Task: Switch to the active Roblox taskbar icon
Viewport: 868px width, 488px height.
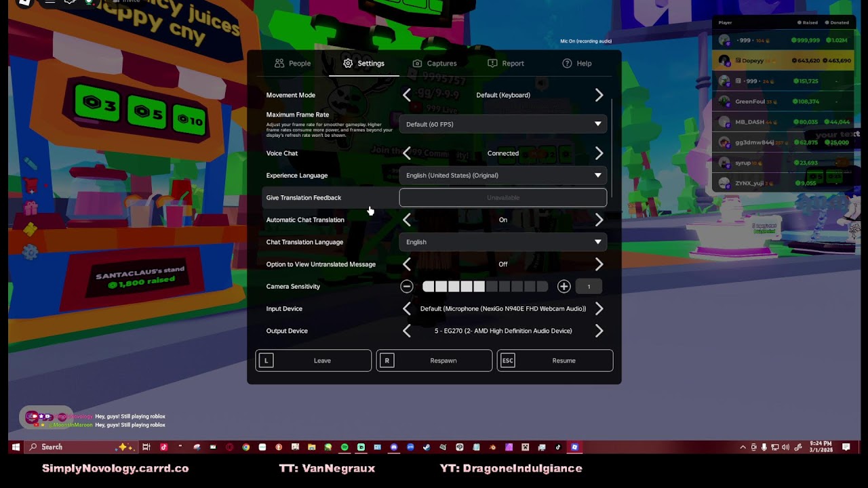Action: 574,447
